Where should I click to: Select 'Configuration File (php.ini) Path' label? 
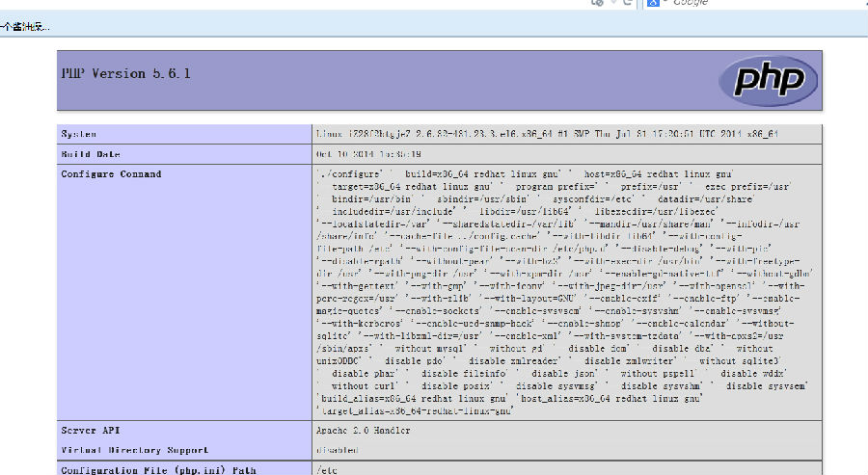pos(158,470)
